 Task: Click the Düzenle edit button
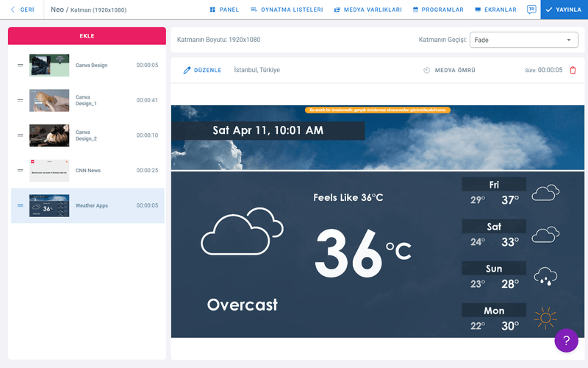[203, 70]
